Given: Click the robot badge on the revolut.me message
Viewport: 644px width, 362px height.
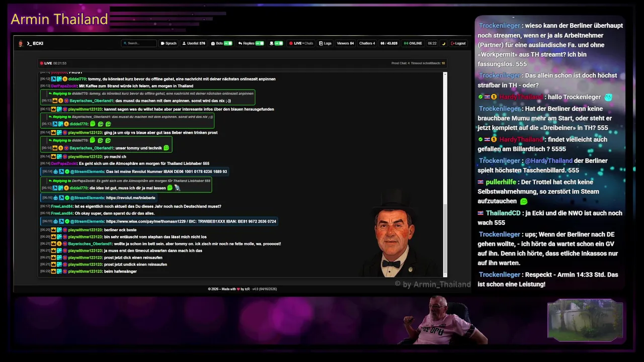Looking at the screenshot, I should tap(56, 198).
